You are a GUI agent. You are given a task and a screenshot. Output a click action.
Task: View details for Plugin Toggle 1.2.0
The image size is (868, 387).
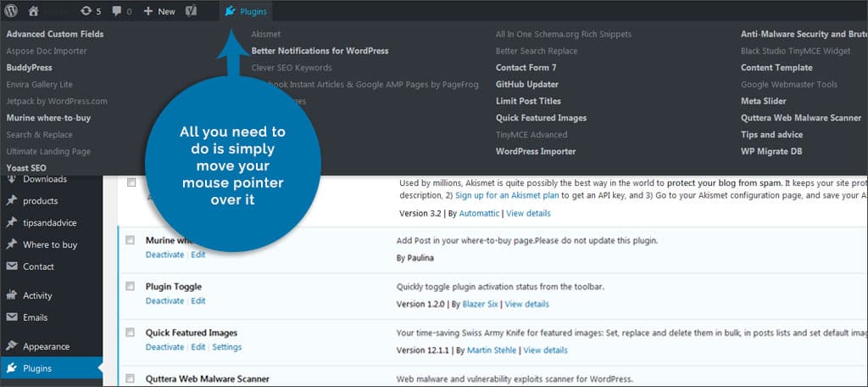click(527, 304)
